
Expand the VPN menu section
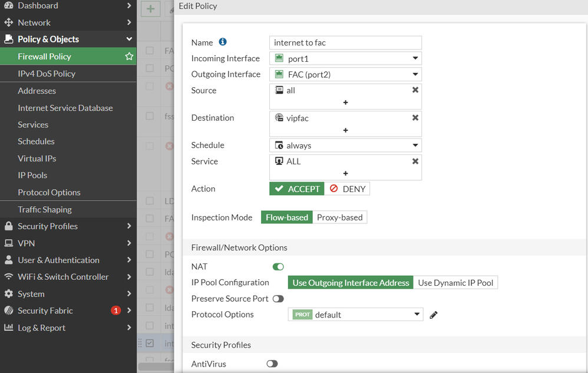click(x=68, y=243)
